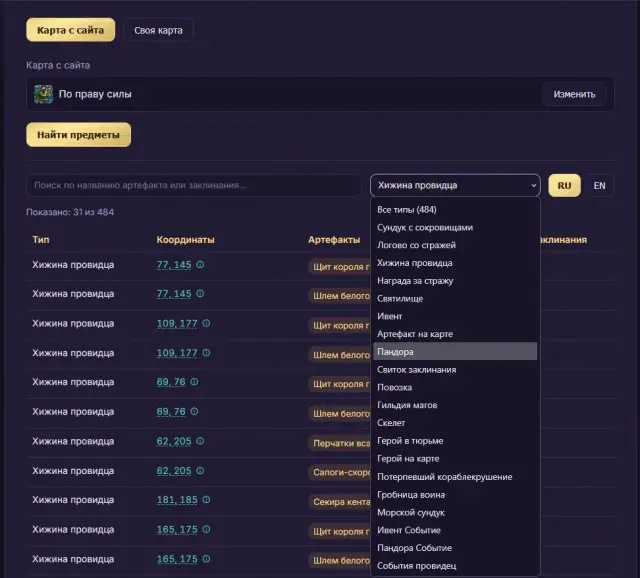Select RU language toggle
The image size is (640, 578).
[564, 186]
